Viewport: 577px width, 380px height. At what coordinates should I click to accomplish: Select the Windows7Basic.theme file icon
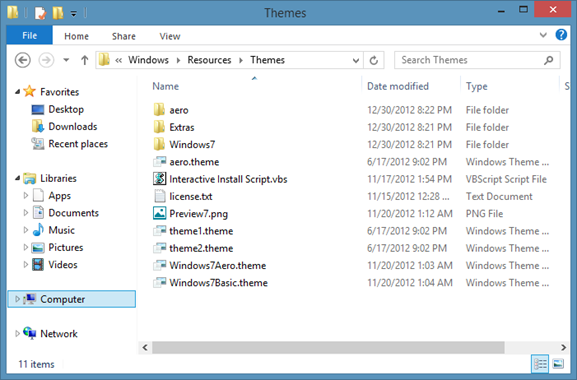(160, 283)
